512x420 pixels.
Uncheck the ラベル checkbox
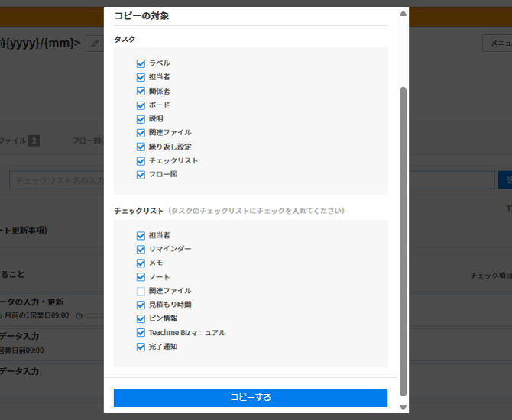(141, 63)
